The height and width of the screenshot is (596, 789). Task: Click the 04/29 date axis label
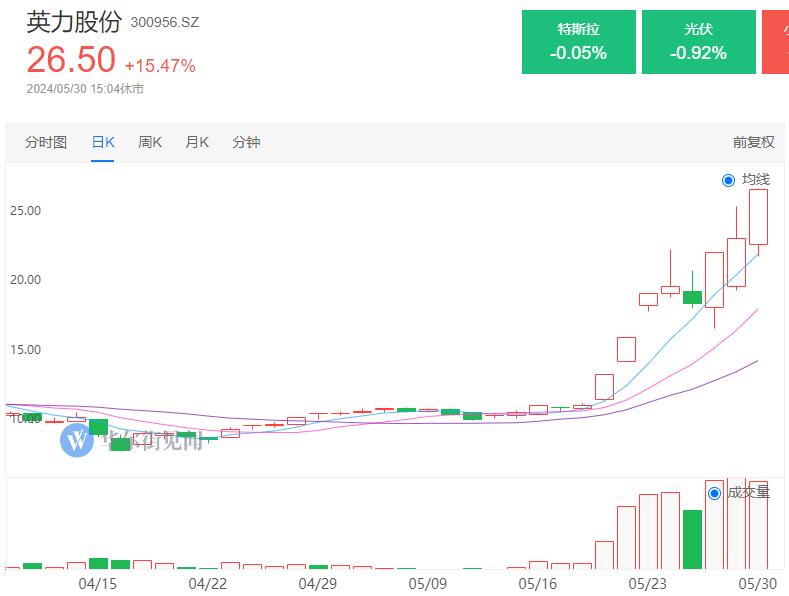(x=318, y=584)
